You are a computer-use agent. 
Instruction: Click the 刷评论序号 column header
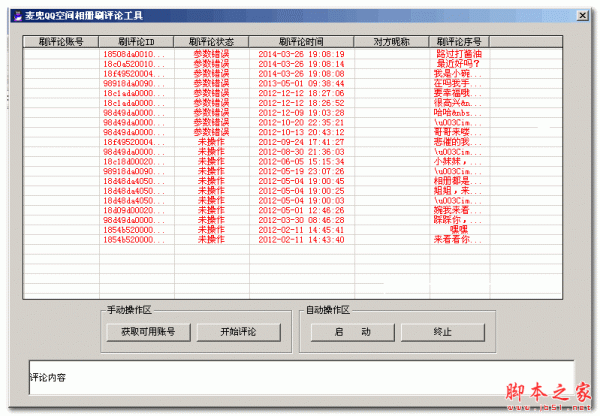coord(459,42)
